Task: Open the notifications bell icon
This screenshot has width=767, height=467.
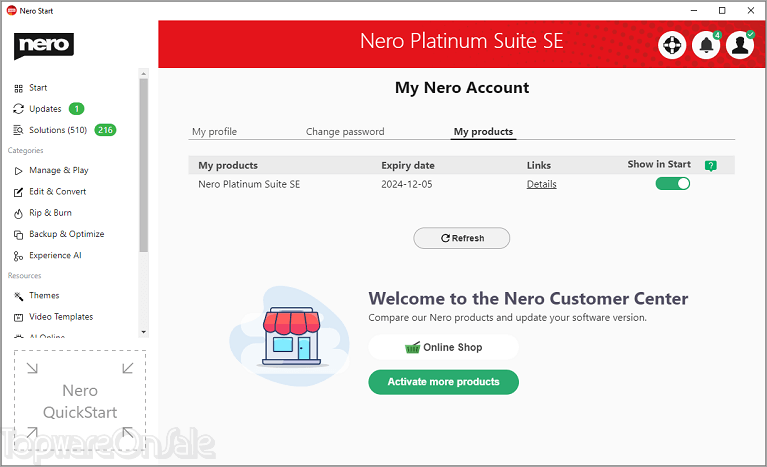Action: (x=706, y=45)
